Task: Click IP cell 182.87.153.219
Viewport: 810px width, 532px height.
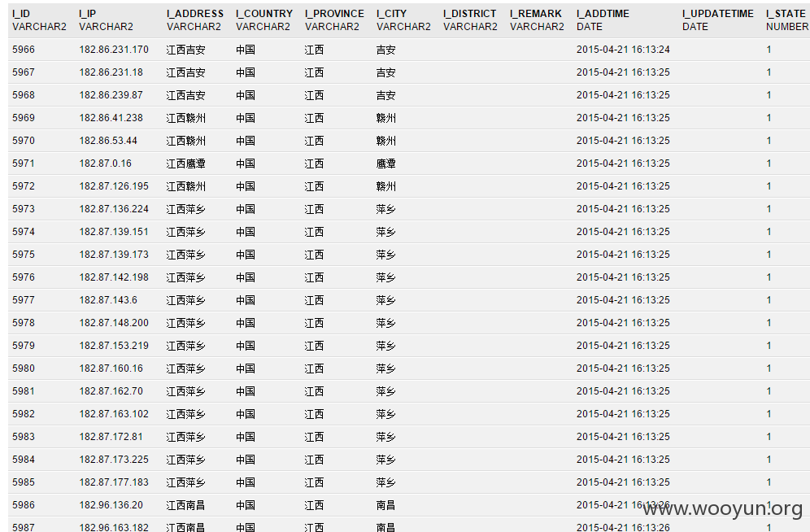Action: pyautogui.click(x=114, y=345)
